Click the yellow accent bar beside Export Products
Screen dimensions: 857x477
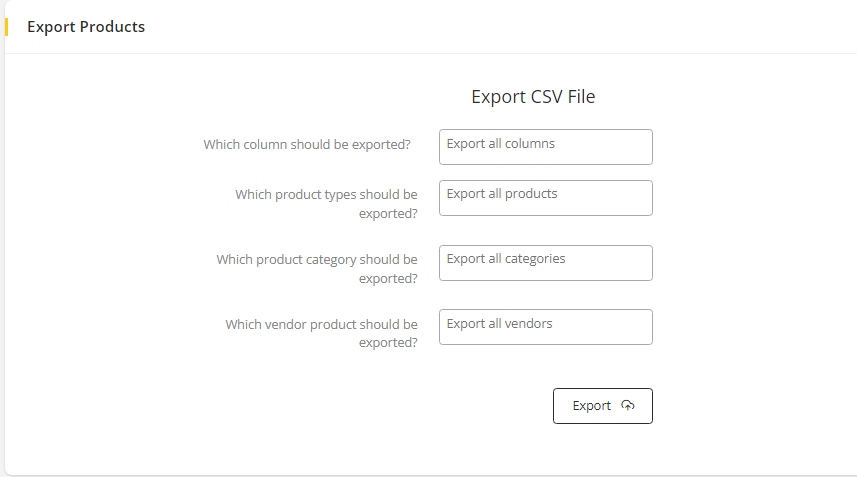pos(6,27)
